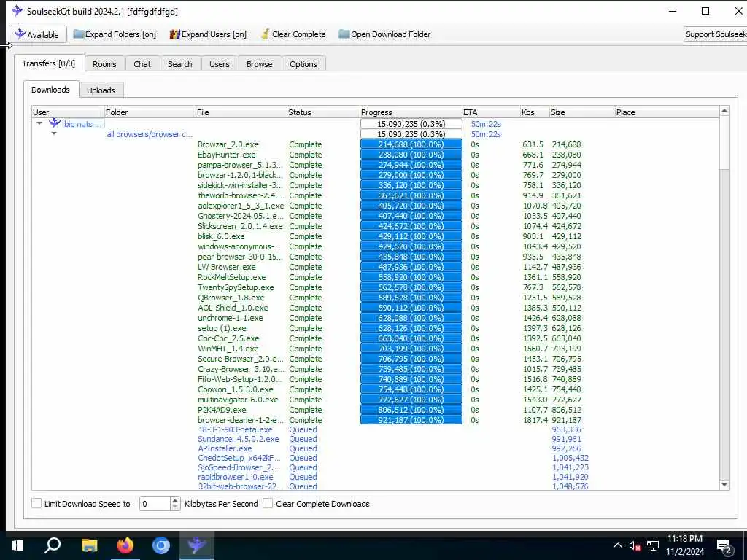Screen dimensions: 747x560
Task: Click scrollbar down arrow of downloads list
Action: pos(724,485)
